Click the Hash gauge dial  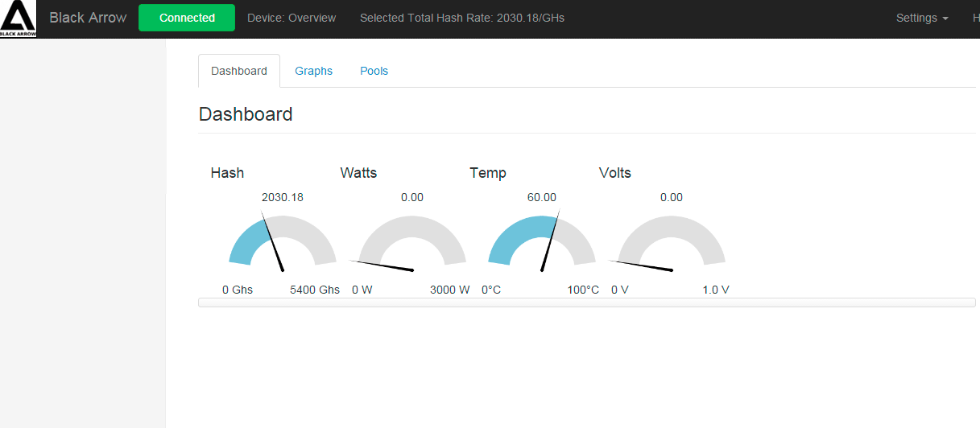tap(283, 239)
